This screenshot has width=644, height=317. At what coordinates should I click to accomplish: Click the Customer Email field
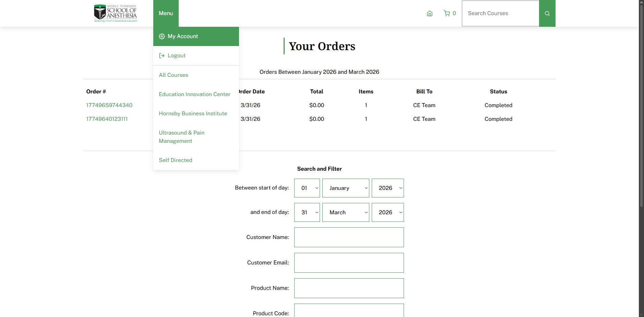click(x=349, y=263)
